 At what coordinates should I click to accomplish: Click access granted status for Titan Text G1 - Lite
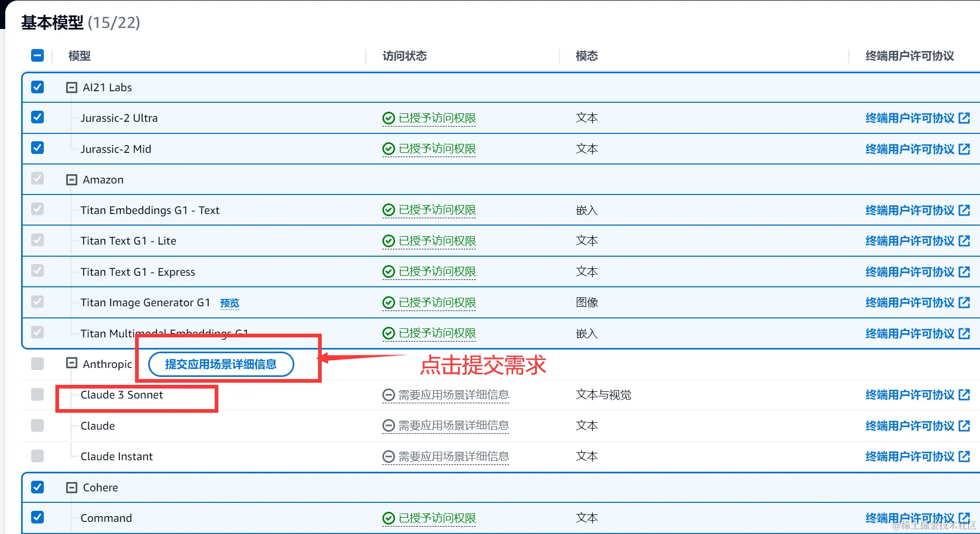pyautogui.click(x=429, y=241)
